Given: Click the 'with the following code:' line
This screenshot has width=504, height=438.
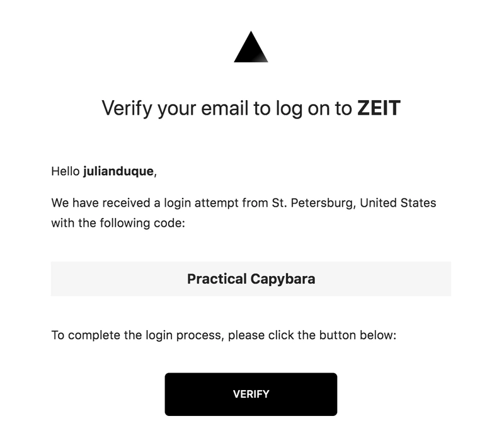Looking at the screenshot, I should pos(118,223).
